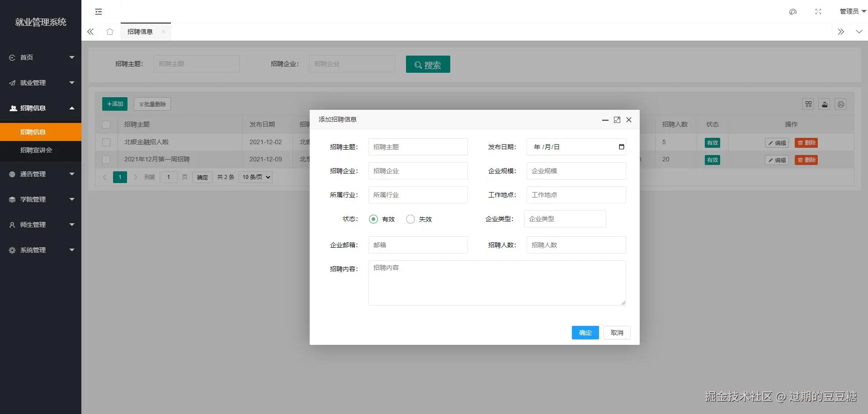Click the export icon above the table
Viewport: 868px width, 414px height.
pyautogui.click(x=825, y=104)
